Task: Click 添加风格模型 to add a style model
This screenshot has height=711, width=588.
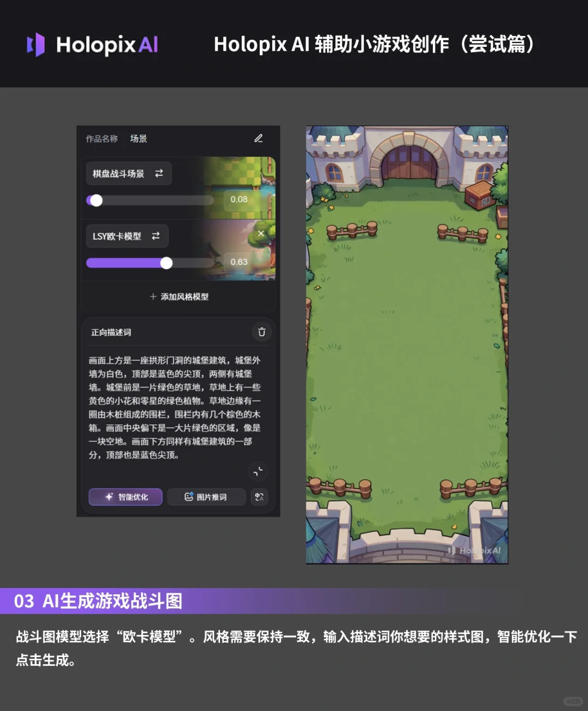Action: pyautogui.click(x=179, y=297)
